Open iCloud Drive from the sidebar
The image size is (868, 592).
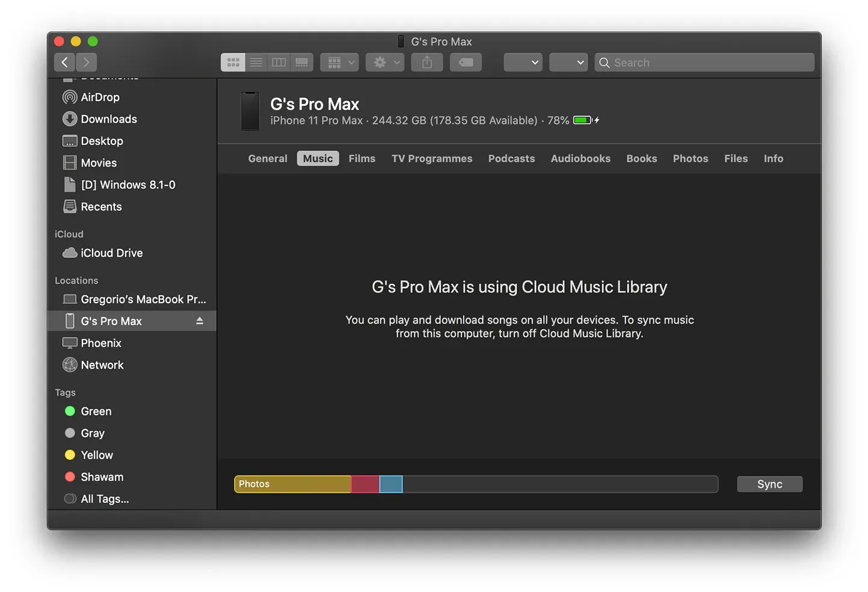pyautogui.click(x=111, y=253)
